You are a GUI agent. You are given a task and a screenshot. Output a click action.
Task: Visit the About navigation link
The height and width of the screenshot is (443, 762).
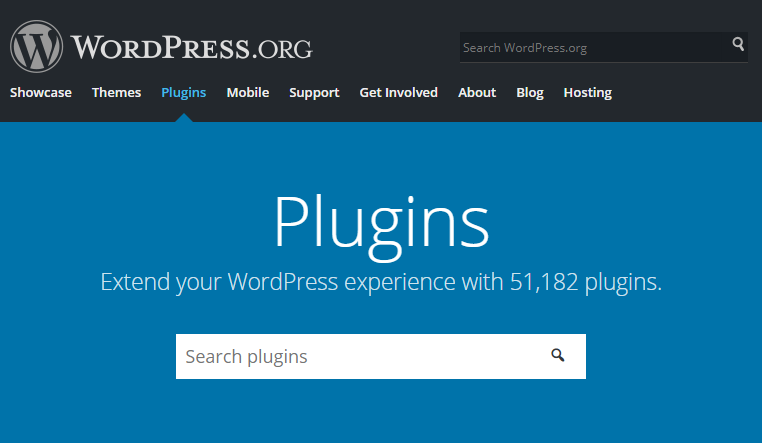tap(477, 92)
